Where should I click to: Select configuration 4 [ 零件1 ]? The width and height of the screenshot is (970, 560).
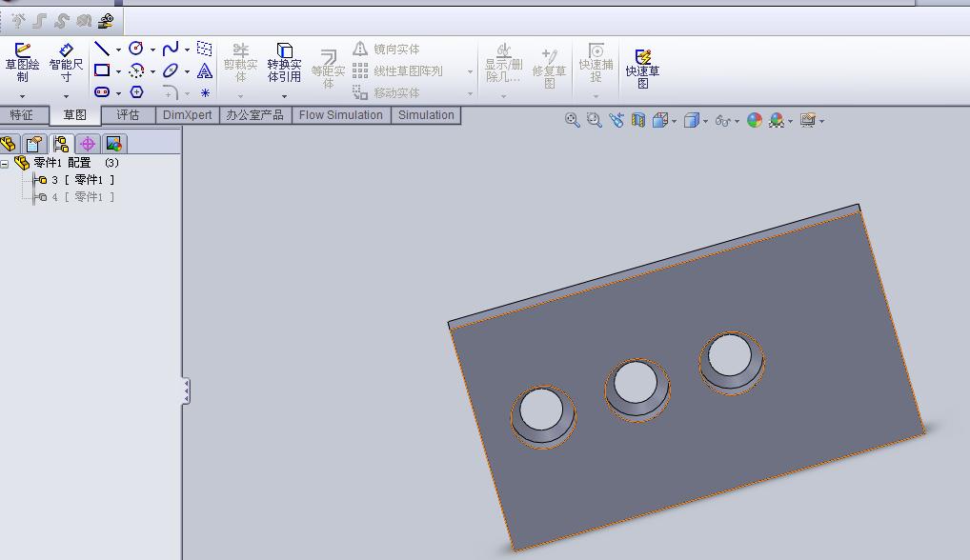74,197
